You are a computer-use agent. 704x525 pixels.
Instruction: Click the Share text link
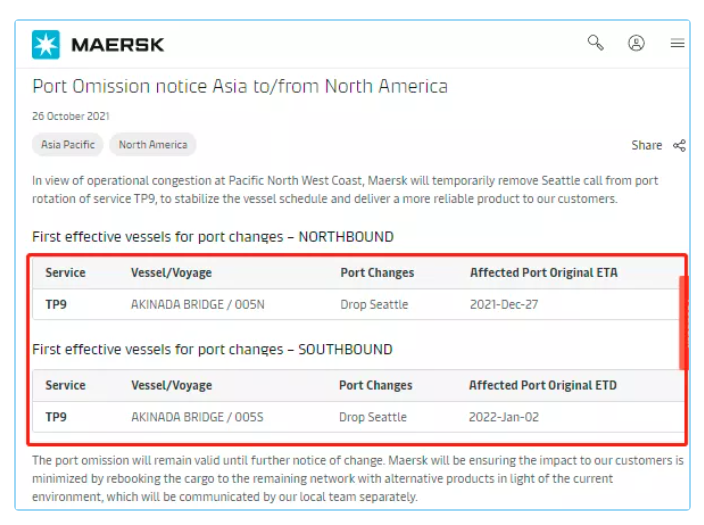click(x=647, y=146)
